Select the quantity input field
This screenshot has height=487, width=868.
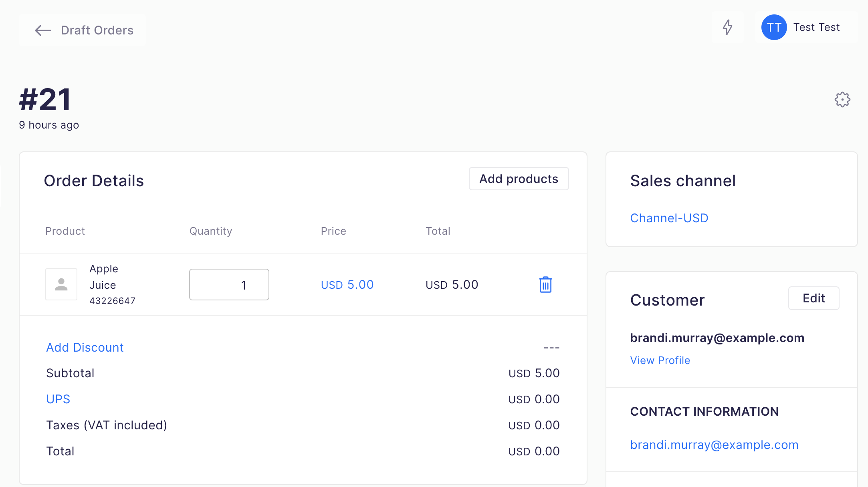click(x=229, y=284)
